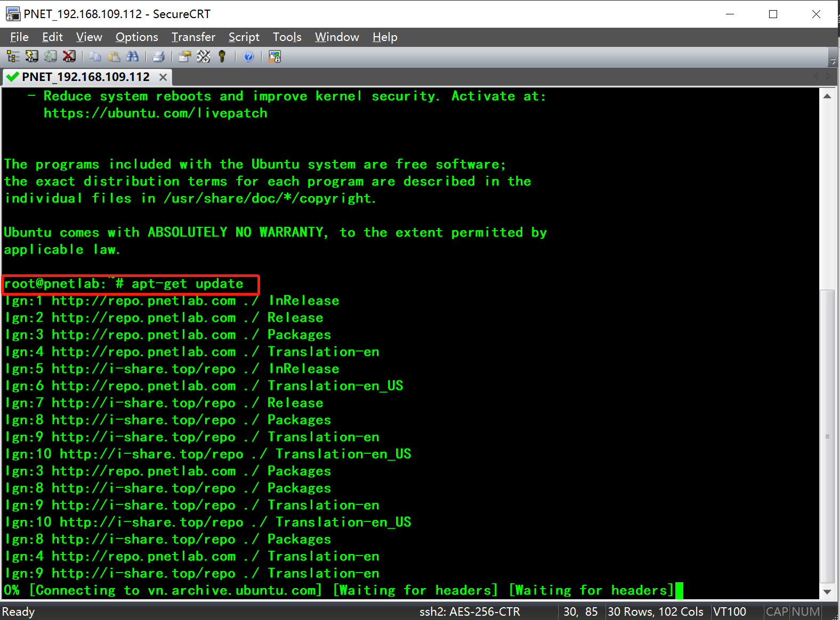Image resolution: width=840 pixels, height=620 pixels.
Task: Click the Print toolbar icon
Action: coord(158,56)
